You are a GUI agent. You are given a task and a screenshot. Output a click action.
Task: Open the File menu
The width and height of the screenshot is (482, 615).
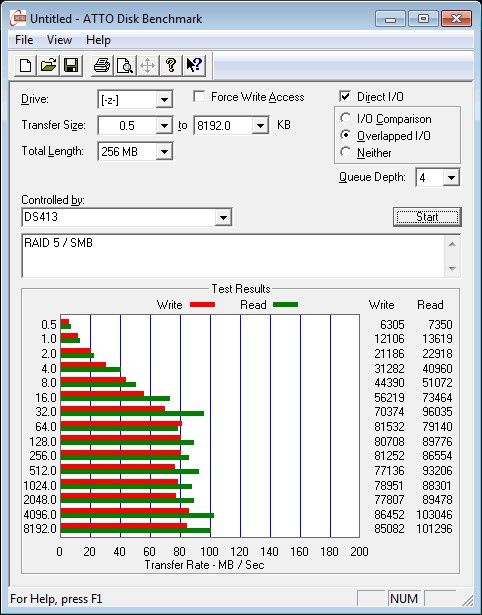tap(24, 40)
